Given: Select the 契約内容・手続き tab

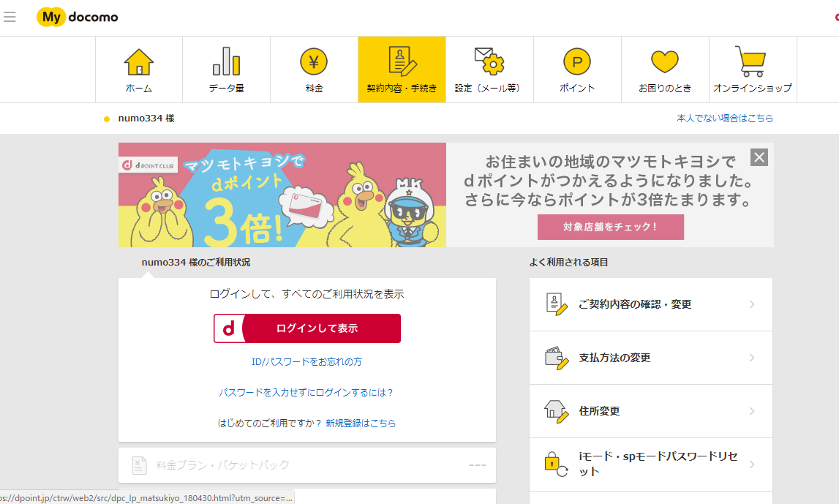Looking at the screenshot, I should tap(402, 69).
